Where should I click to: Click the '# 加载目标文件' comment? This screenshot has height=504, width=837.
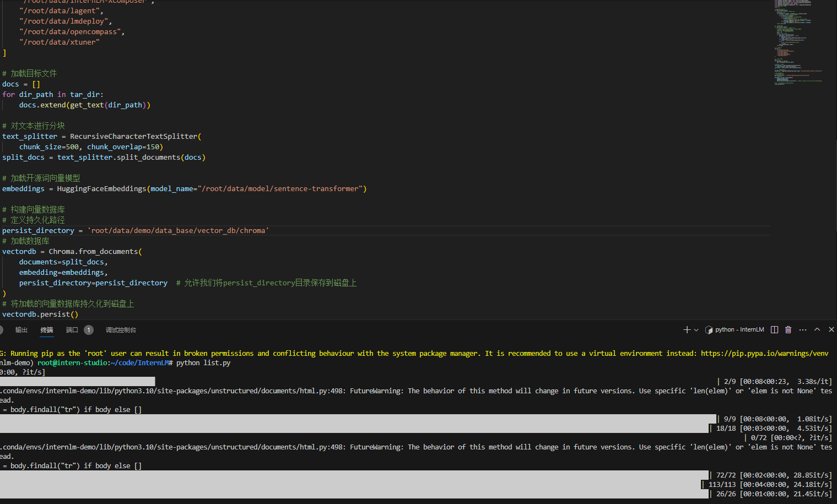30,73
